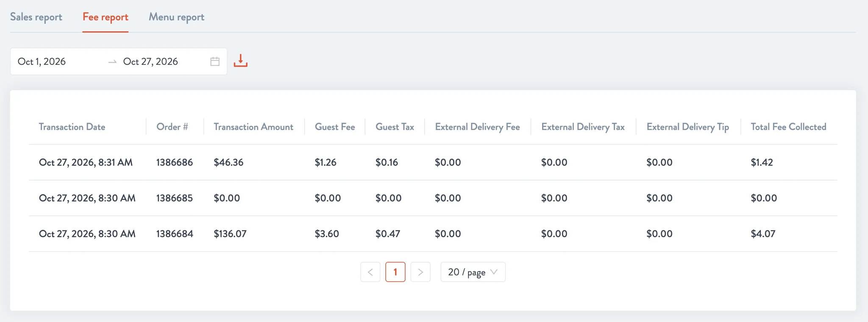Click the total fee collected $4.07

763,233
